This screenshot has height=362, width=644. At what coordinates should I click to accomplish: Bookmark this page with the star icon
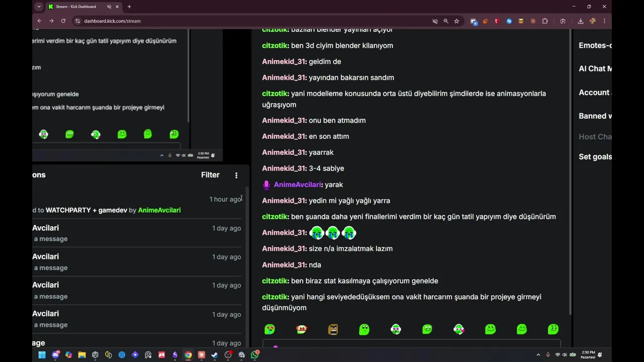pyautogui.click(x=456, y=21)
